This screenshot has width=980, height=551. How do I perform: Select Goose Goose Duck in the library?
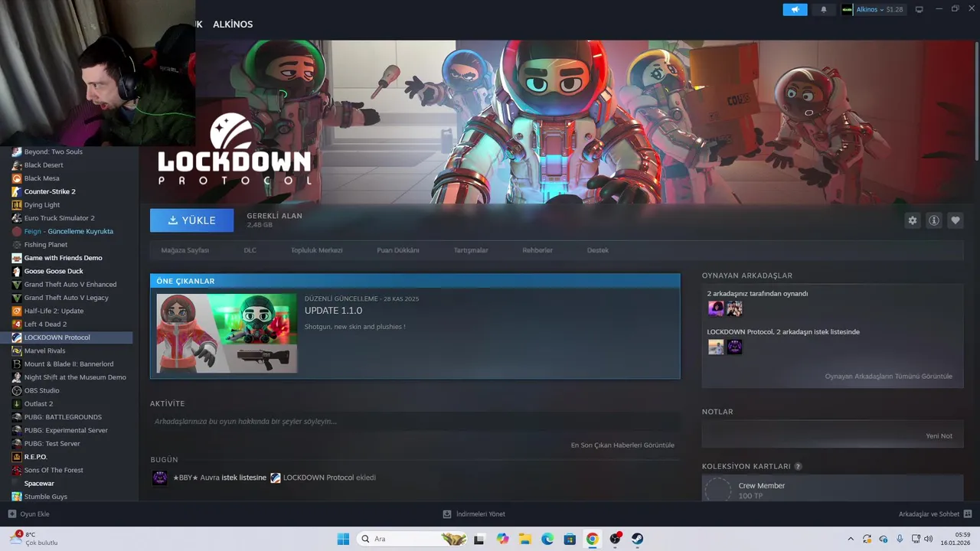pyautogui.click(x=54, y=271)
